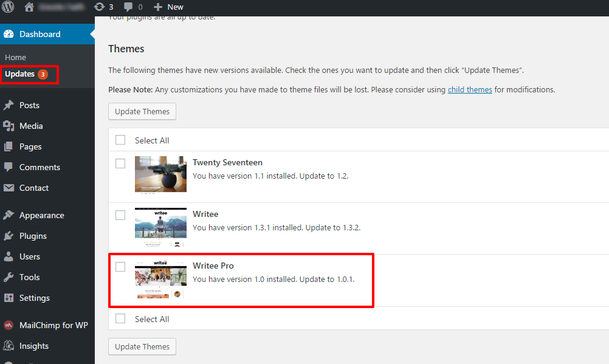Click the Plugins plug icon
The height and width of the screenshot is (364, 609).
pos(9,236)
